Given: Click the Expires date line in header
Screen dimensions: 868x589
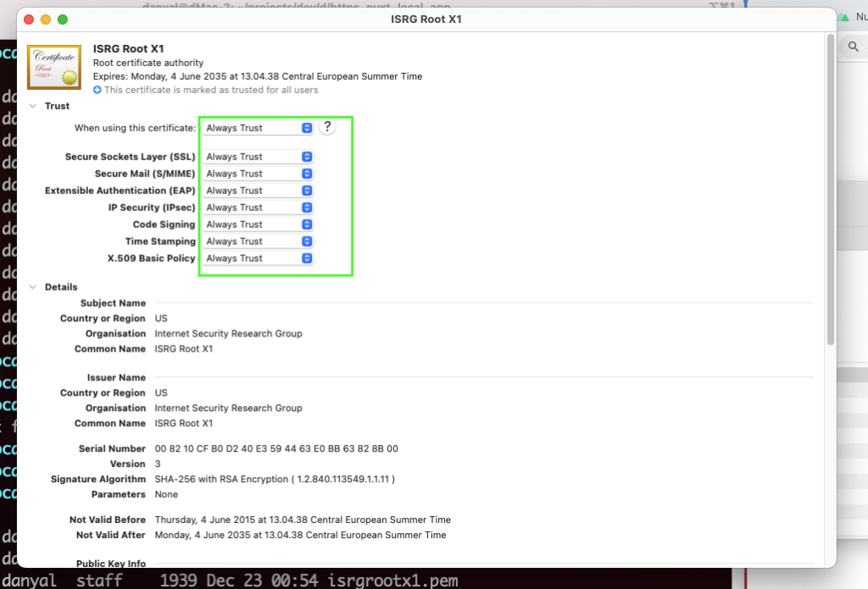Looking at the screenshot, I should click(x=258, y=76).
